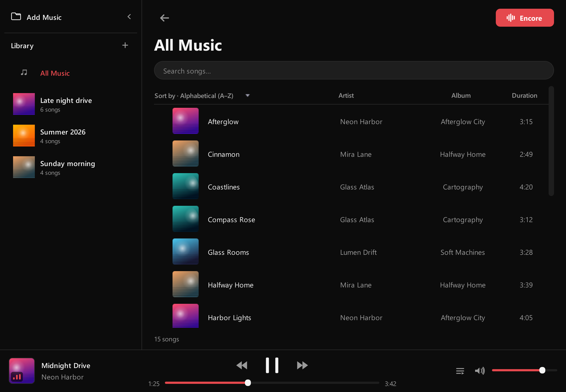Click the Artist column header

(x=346, y=96)
